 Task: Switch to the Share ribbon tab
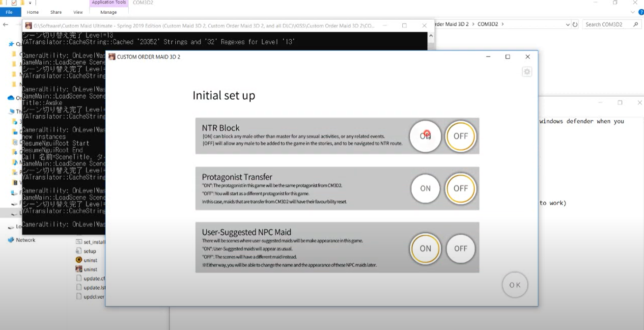point(56,12)
